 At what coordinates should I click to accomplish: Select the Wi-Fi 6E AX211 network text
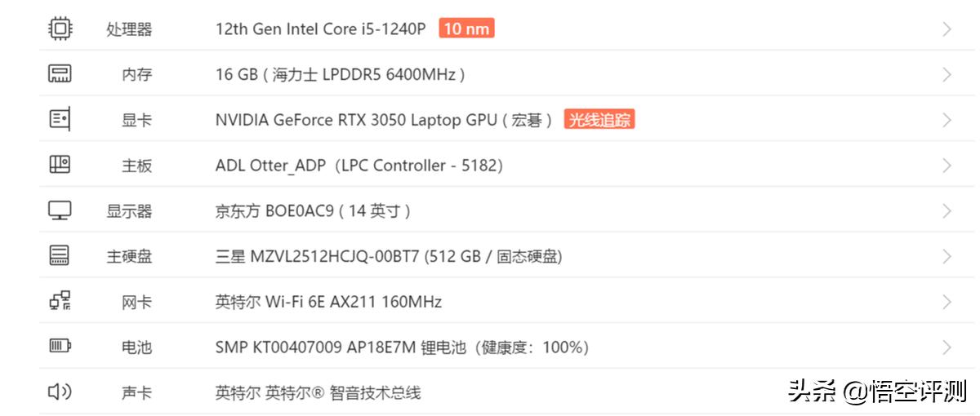click(x=328, y=302)
